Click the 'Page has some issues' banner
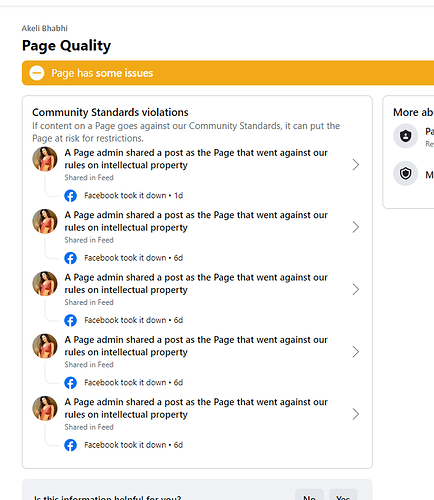Viewport: 434px width, 500px height. point(228,73)
